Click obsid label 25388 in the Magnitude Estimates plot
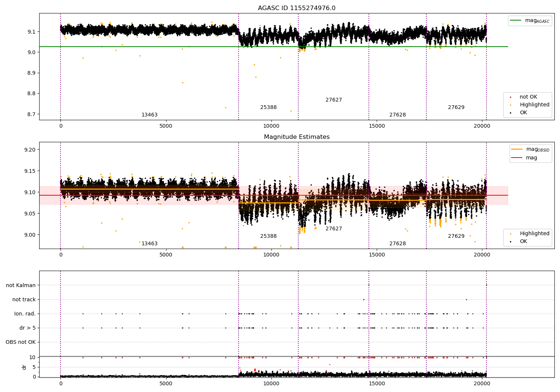Image resolution: width=560 pixels, height=392 pixels. tap(268, 236)
